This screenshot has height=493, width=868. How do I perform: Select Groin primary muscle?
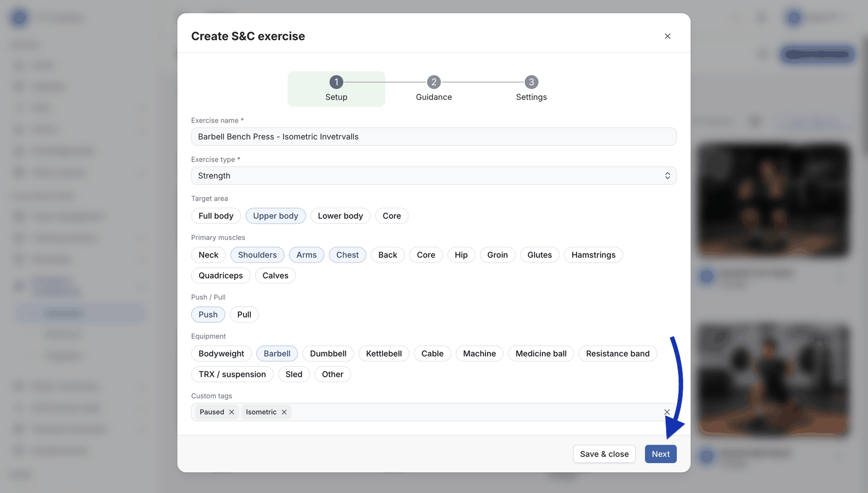pos(497,255)
